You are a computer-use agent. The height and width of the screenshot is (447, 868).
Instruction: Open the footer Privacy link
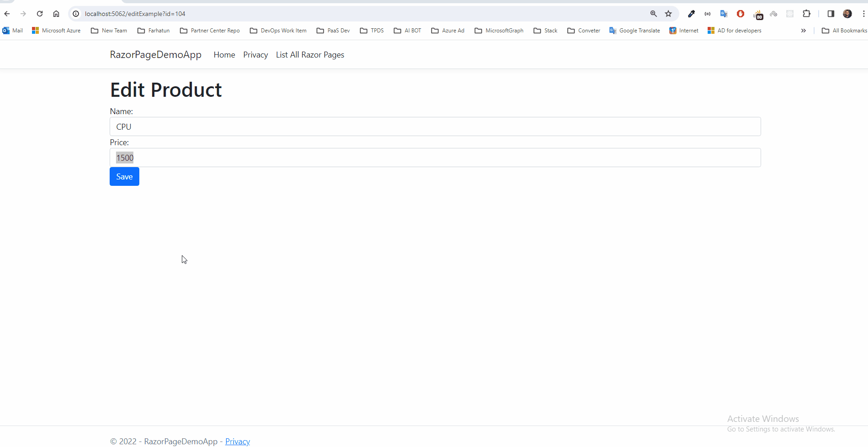click(x=237, y=441)
